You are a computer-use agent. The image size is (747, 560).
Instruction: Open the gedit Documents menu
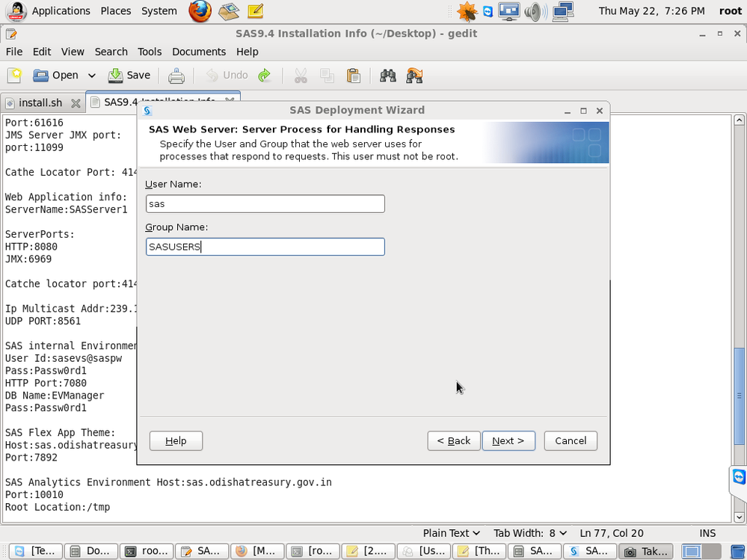pos(199,52)
